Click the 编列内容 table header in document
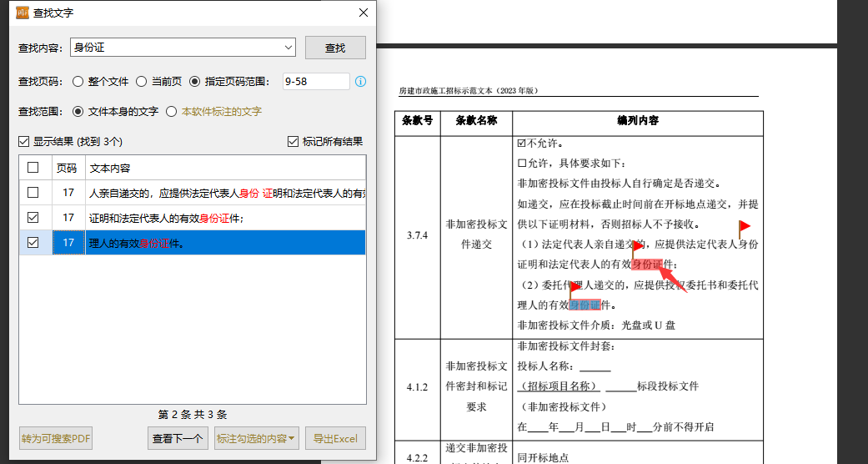The height and width of the screenshot is (464, 868). coord(638,121)
